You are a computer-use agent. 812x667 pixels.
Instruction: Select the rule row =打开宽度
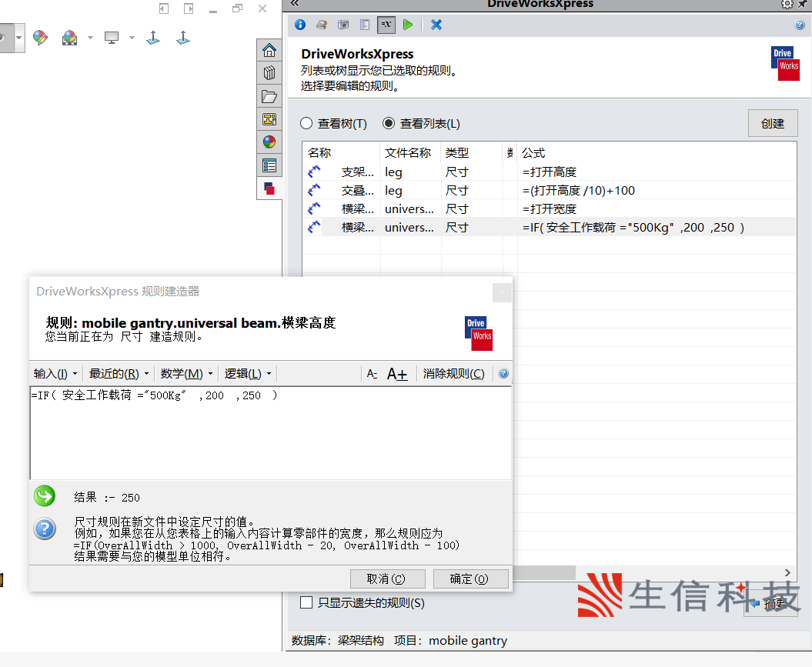point(549,209)
